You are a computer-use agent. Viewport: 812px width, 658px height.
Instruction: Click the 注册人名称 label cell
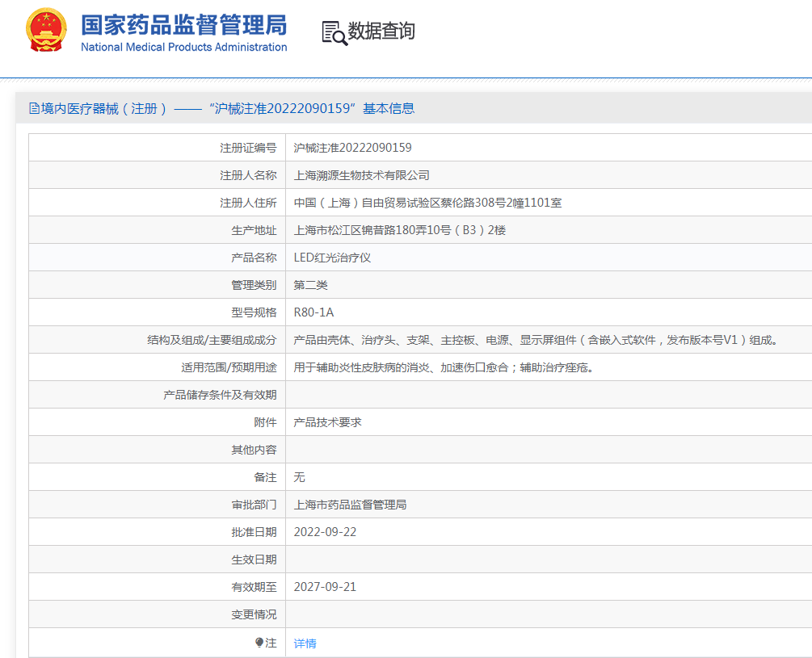point(158,175)
